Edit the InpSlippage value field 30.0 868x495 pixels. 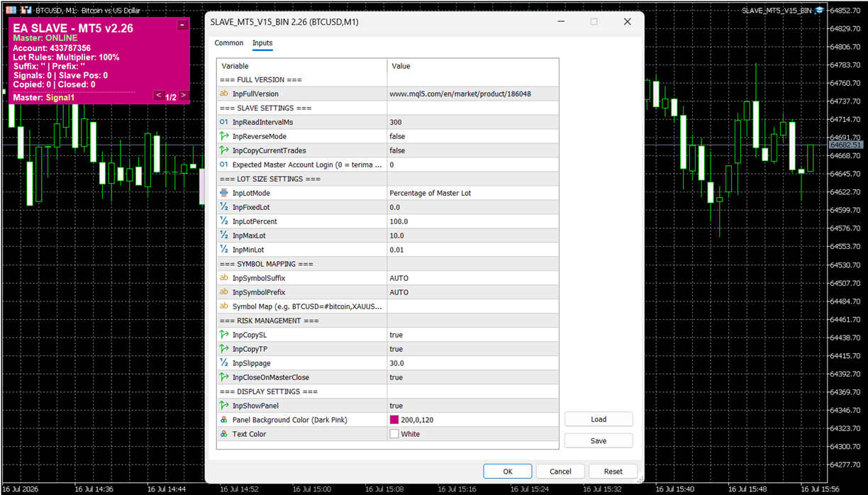(x=473, y=363)
